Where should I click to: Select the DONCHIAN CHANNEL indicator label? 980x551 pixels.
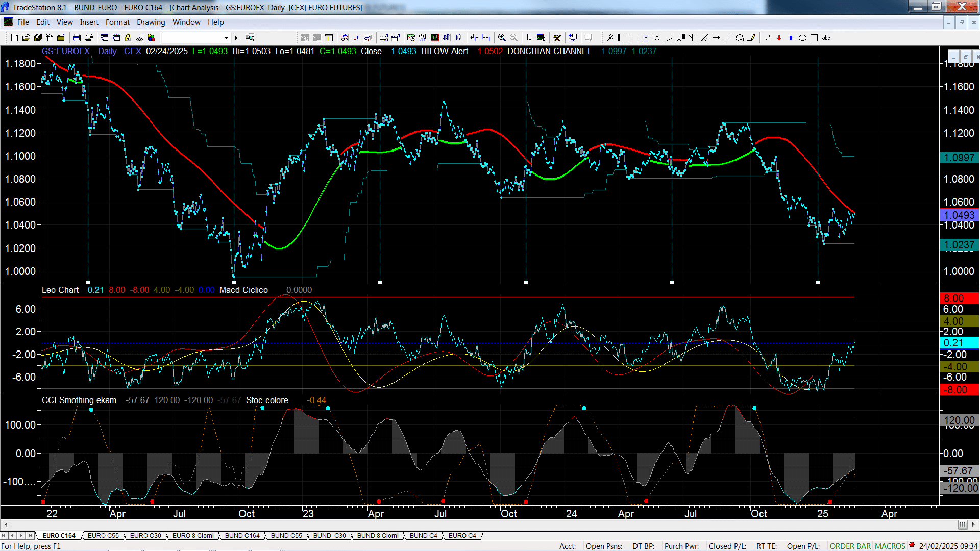pyautogui.click(x=550, y=51)
